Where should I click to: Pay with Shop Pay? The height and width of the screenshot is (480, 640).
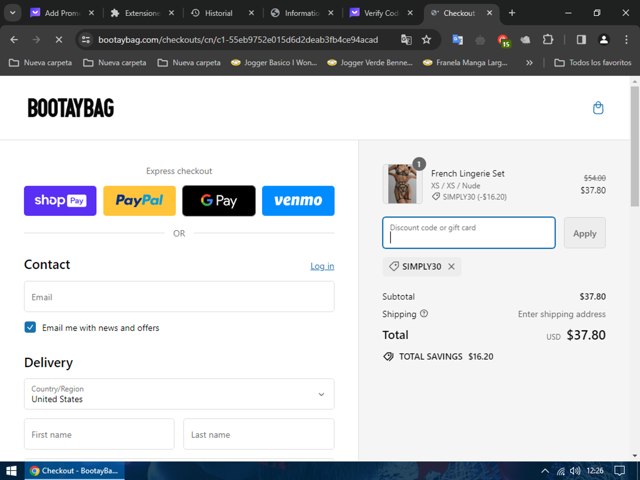coord(60,200)
